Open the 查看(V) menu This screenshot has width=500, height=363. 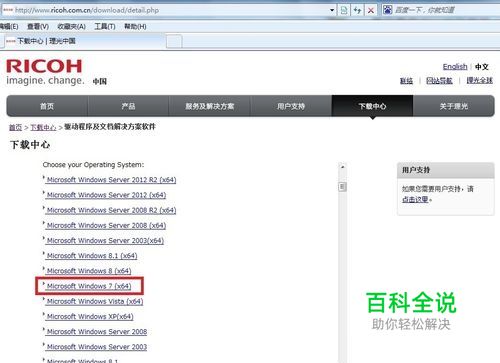pos(38,26)
